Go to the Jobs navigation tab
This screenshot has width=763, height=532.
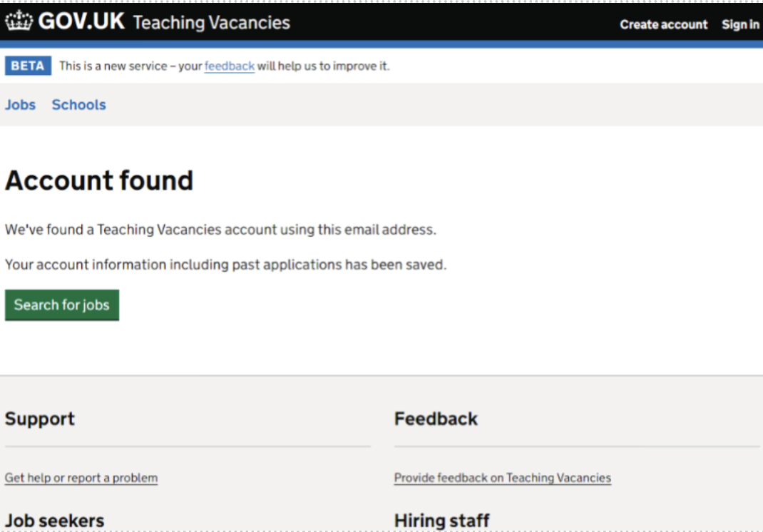pos(20,105)
